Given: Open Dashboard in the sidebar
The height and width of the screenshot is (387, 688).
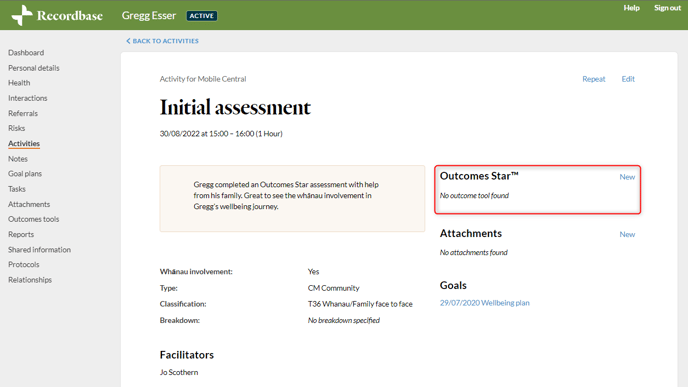Looking at the screenshot, I should click(x=26, y=53).
